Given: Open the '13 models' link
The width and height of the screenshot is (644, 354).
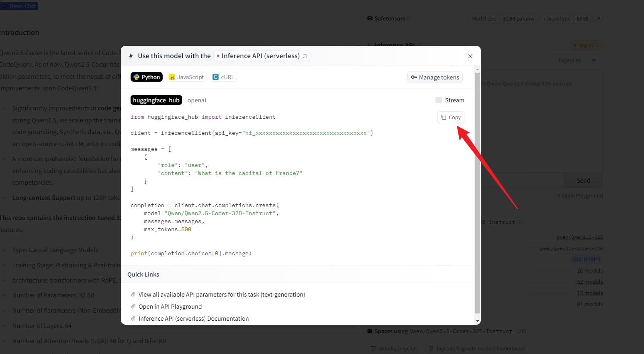Looking at the screenshot, I should click(x=590, y=293).
